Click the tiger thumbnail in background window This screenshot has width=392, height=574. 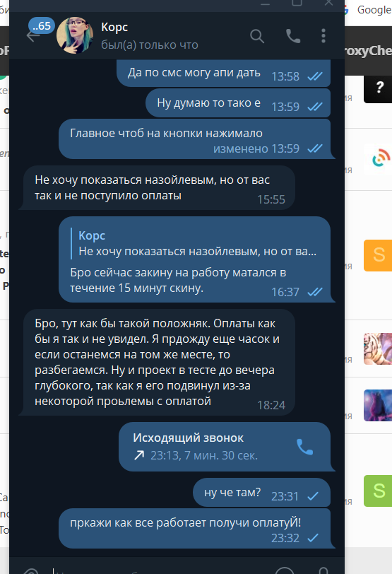(378, 349)
